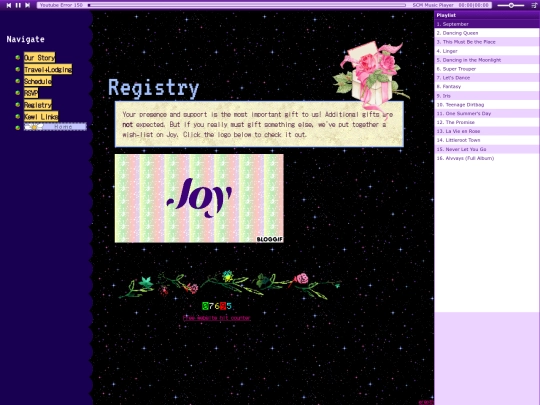Click the Youtube Error 150 status text
540x405 pixels.
coord(61,5)
